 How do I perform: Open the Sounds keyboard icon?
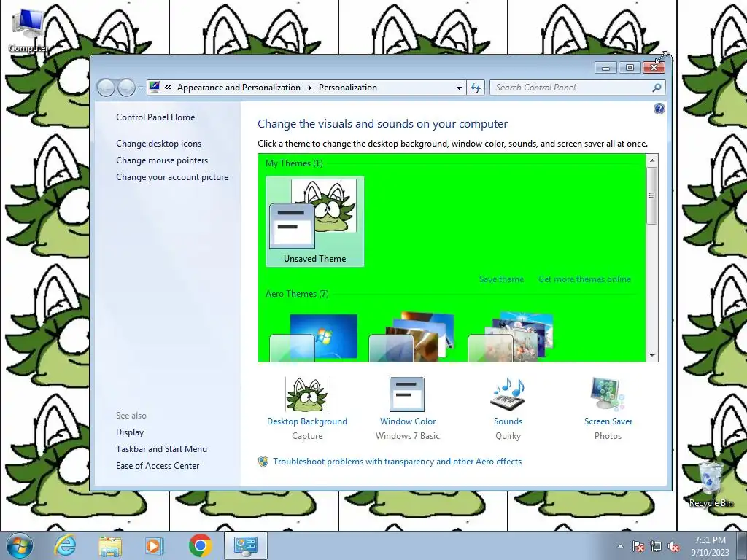(x=508, y=394)
